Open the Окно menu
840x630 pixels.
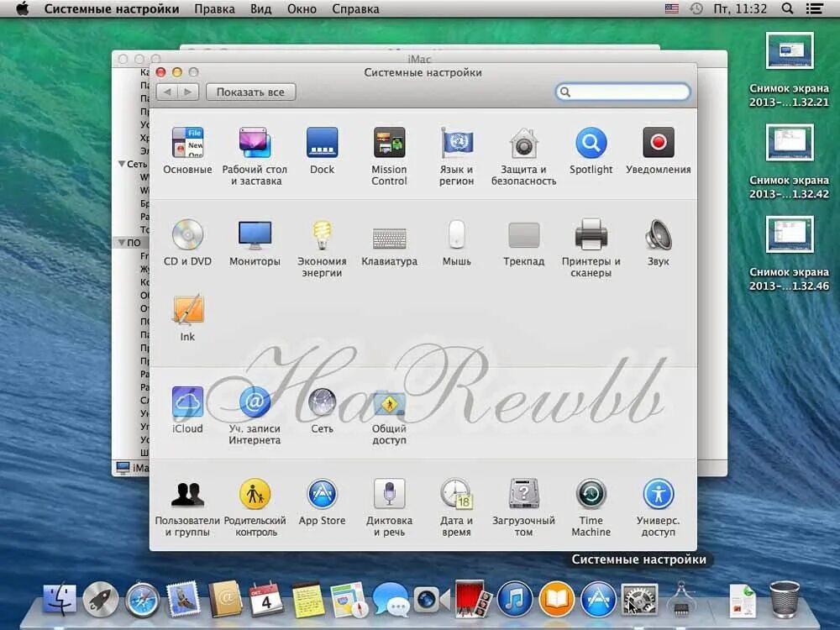(302, 8)
